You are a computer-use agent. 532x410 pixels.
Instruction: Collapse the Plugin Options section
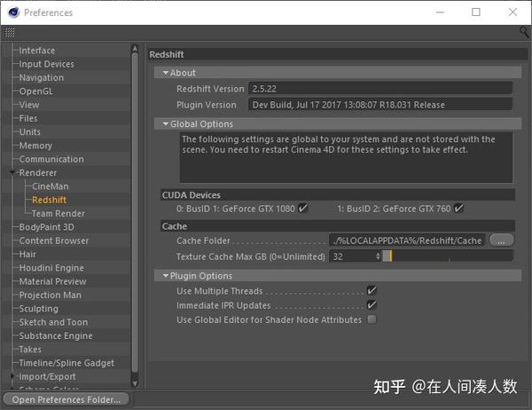point(166,275)
